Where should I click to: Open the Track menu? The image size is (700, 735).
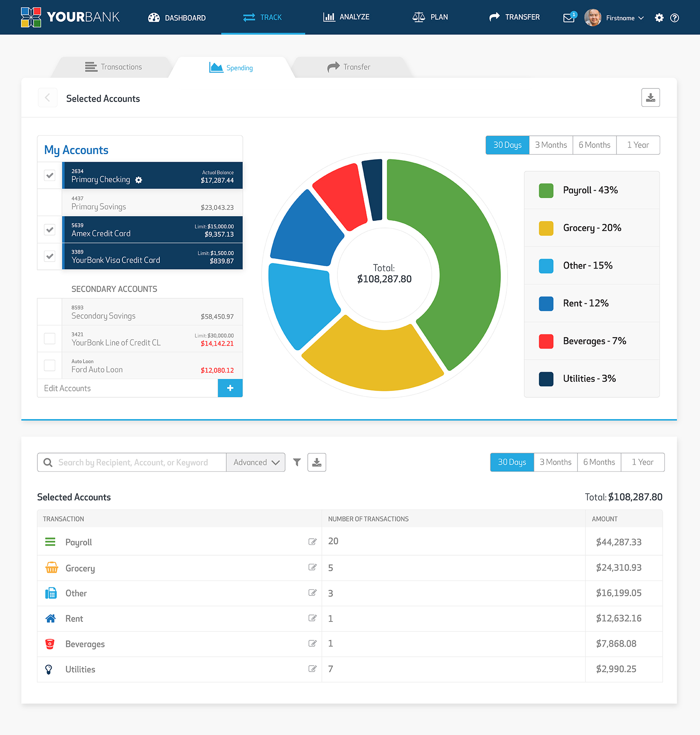coord(263,17)
